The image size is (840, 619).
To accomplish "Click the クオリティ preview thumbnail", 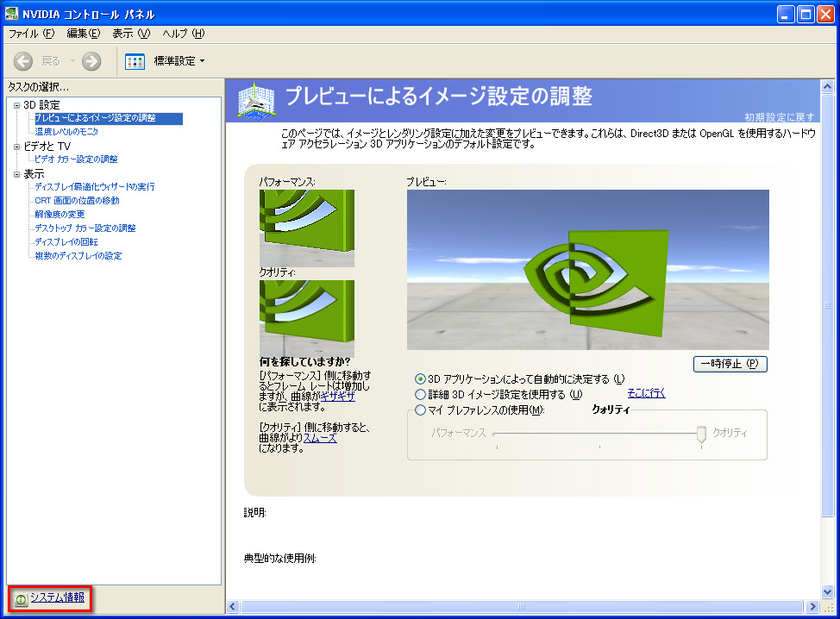I will [306, 319].
